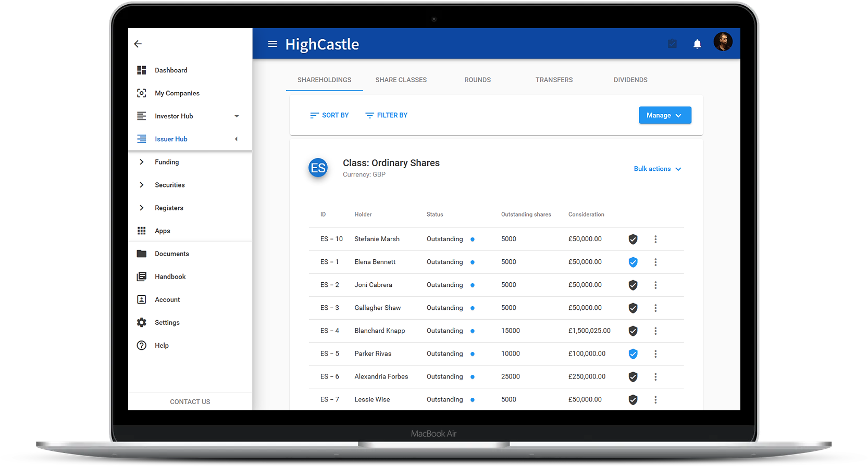
Task: Click blue shield icon for Parker Rivas
Action: pos(633,354)
